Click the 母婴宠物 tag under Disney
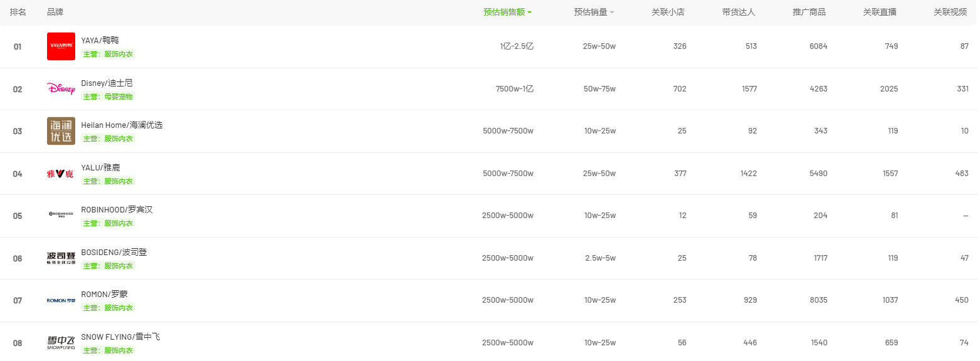 point(108,97)
